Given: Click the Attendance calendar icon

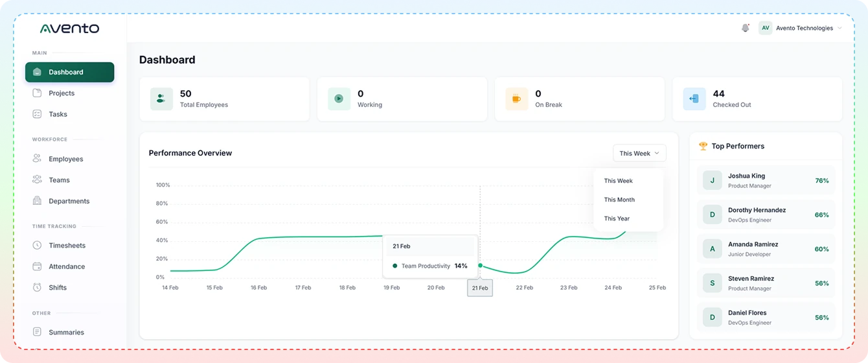Looking at the screenshot, I should (37, 266).
